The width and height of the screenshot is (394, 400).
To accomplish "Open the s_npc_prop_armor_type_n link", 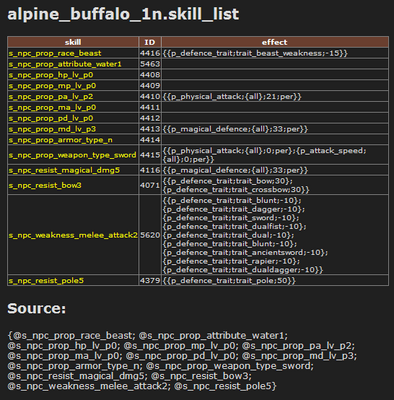I will [x=61, y=140].
